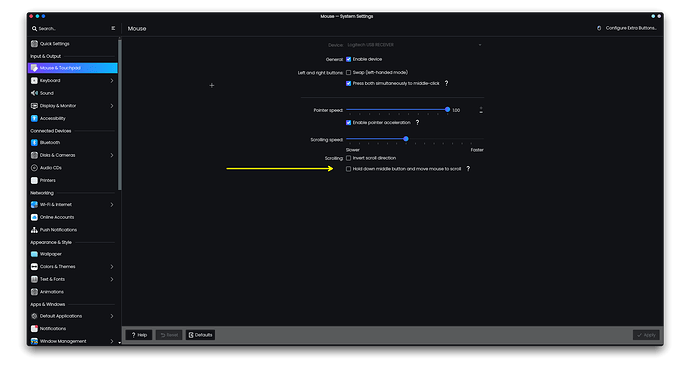Viewport: 690px width, 375px height.
Task: Click the sidebar vertical scrollbar
Action: [x=119, y=115]
